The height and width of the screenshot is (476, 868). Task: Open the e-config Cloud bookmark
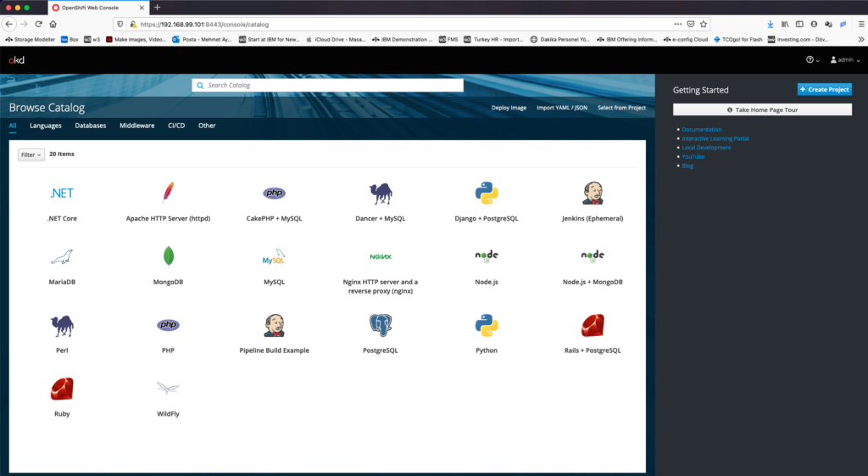pyautogui.click(x=686, y=39)
